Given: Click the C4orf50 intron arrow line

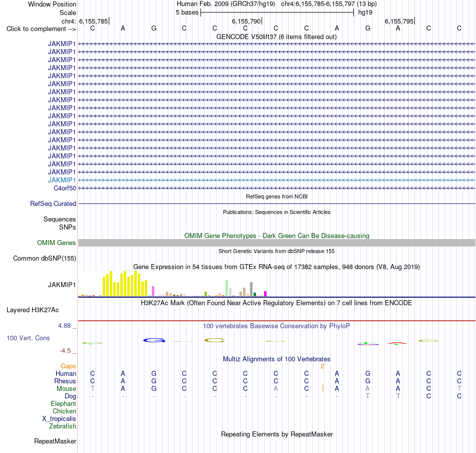Looking at the screenshot, I should 277,188.
